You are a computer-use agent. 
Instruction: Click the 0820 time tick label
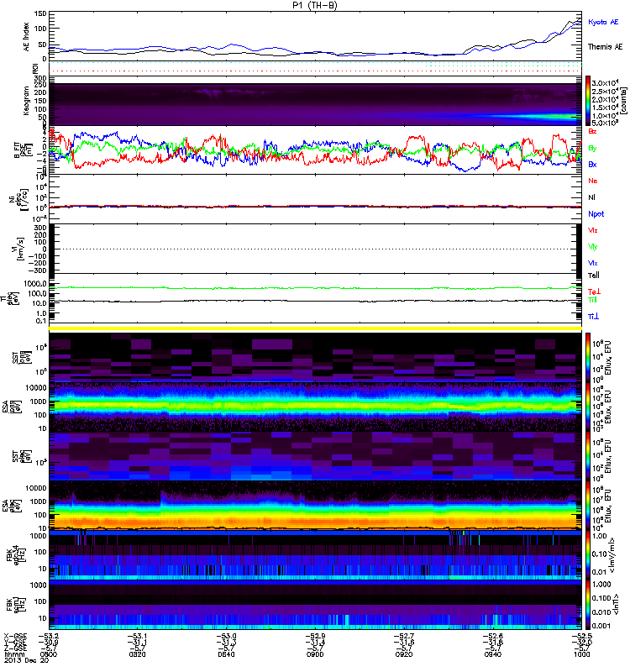(137, 654)
